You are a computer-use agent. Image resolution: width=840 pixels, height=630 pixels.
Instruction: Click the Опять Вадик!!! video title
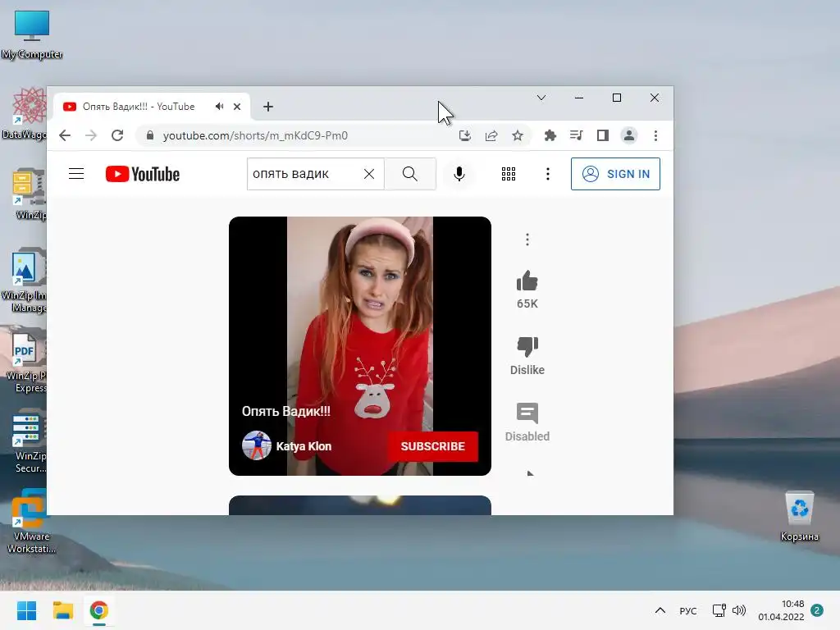286,412
